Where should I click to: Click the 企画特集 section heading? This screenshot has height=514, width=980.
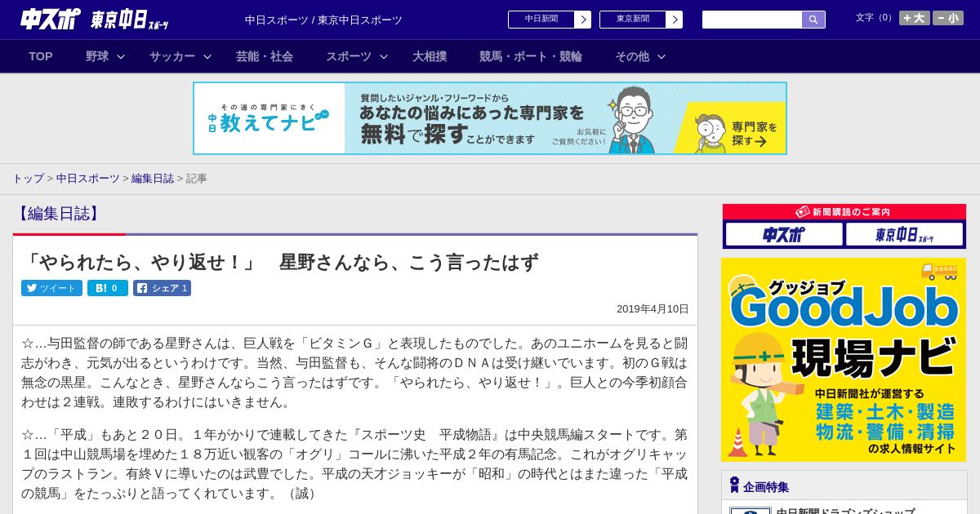[x=766, y=487]
